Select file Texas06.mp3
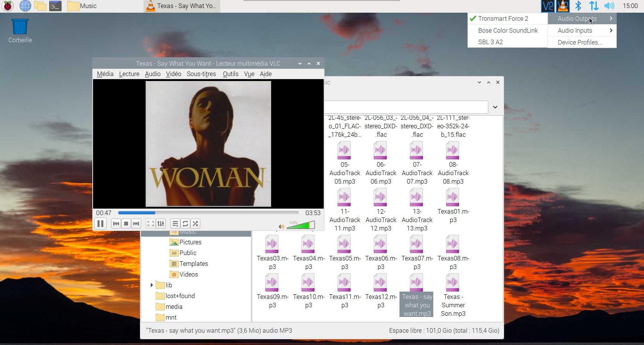The image size is (644, 345). [381, 252]
